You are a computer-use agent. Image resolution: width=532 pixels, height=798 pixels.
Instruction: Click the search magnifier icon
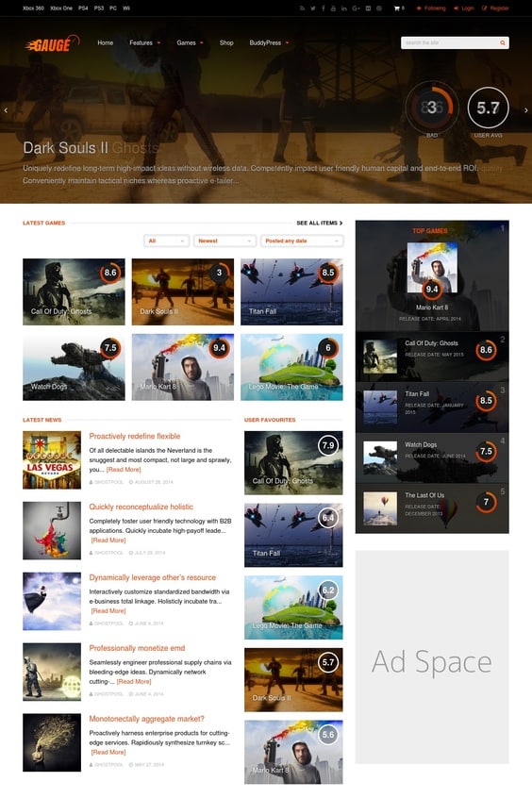(x=502, y=42)
